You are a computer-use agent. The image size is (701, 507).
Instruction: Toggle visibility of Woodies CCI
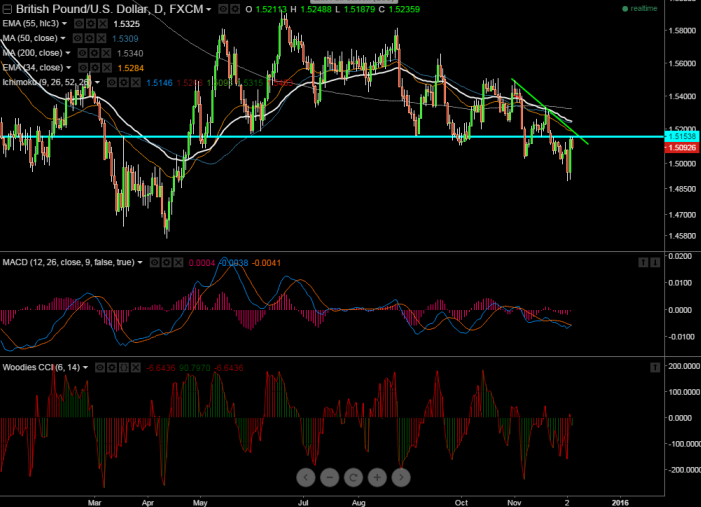tap(100, 368)
